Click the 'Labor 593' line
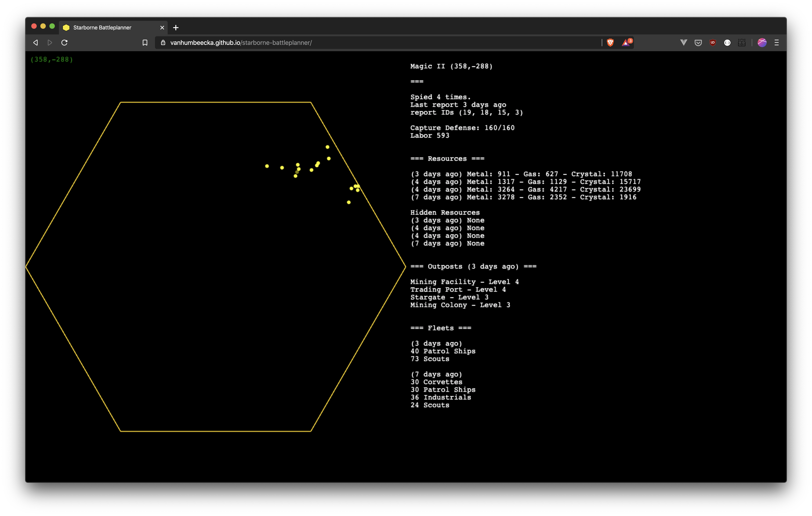812x516 pixels. coord(430,135)
